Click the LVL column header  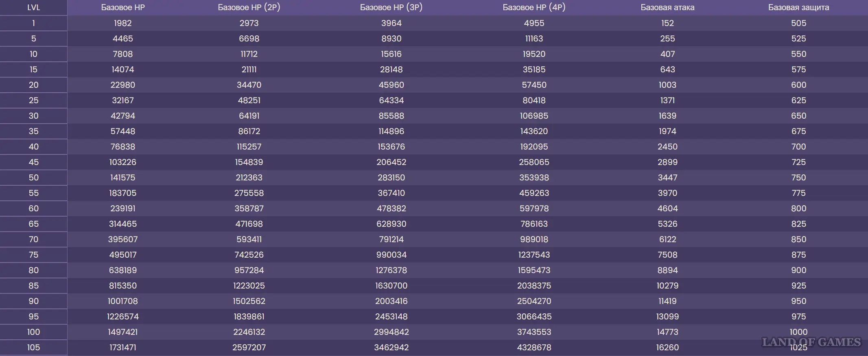(x=33, y=7)
